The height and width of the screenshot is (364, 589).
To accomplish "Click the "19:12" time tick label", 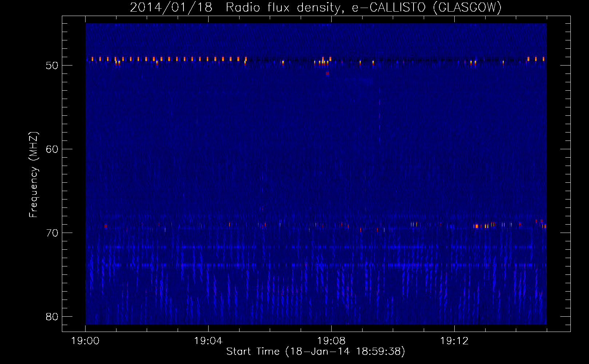I will pos(454,341).
